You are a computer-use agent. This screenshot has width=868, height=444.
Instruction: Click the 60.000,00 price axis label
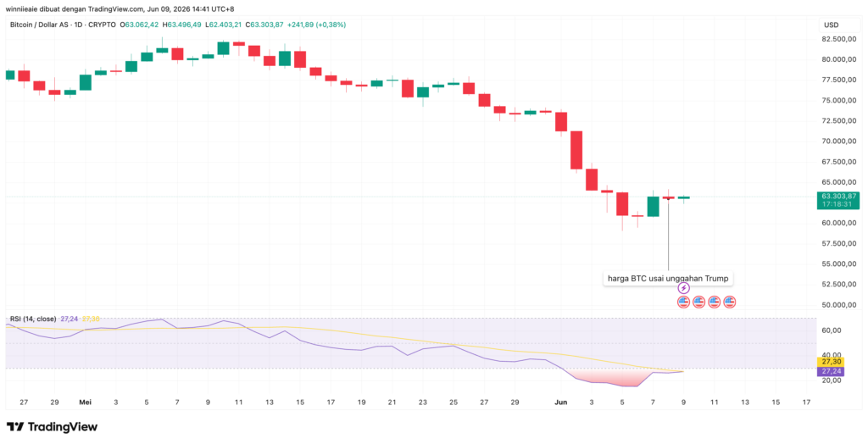840,223
